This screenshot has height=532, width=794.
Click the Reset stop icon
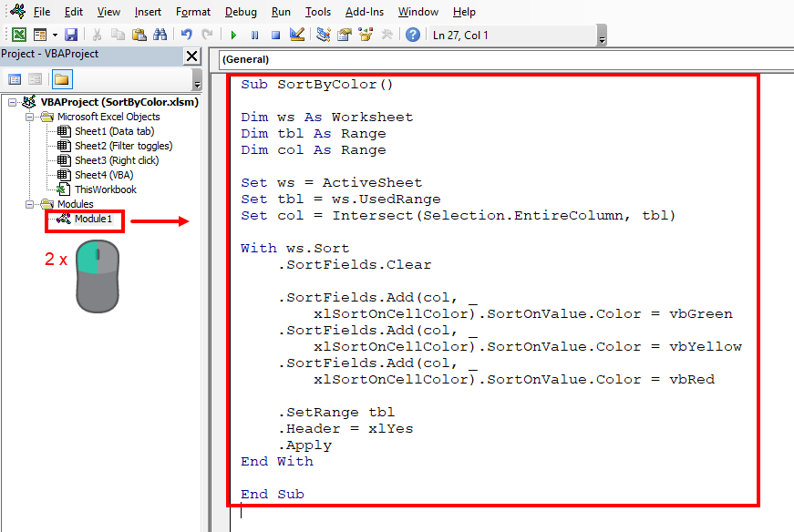[275, 35]
